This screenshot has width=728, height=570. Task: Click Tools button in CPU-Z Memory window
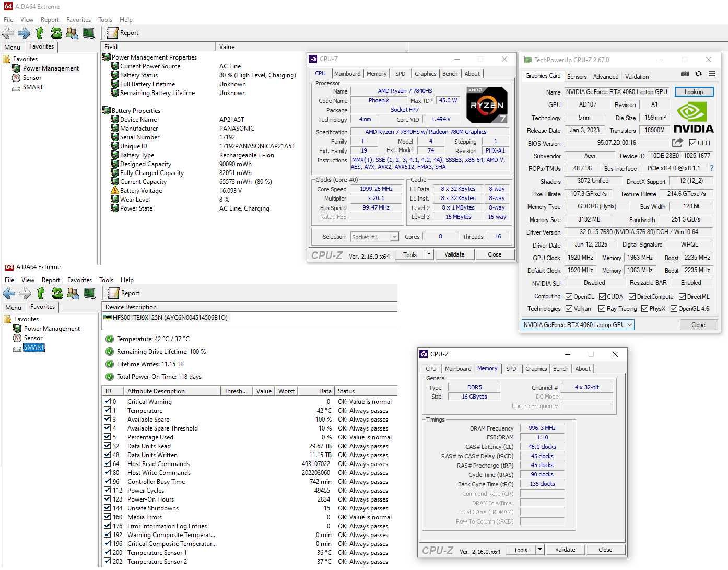click(x=521, y=550)
